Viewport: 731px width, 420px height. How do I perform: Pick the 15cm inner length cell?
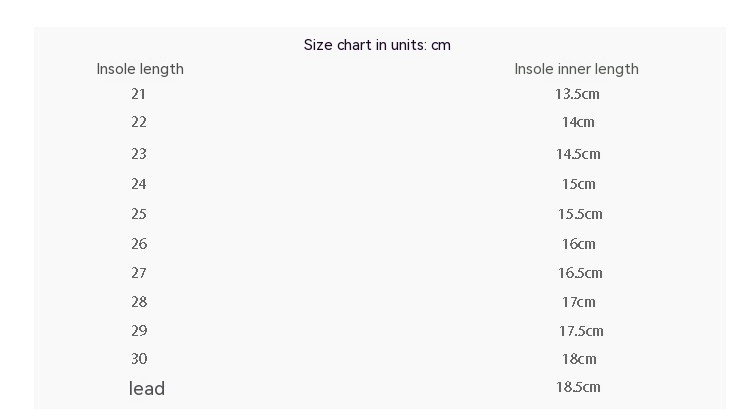(x=578, y=184)
